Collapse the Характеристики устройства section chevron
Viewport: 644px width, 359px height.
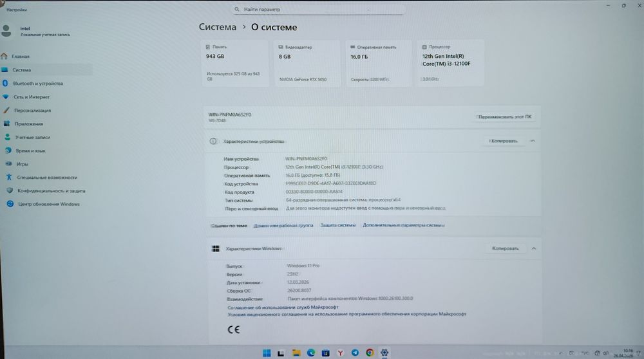(x=533, y=141)
